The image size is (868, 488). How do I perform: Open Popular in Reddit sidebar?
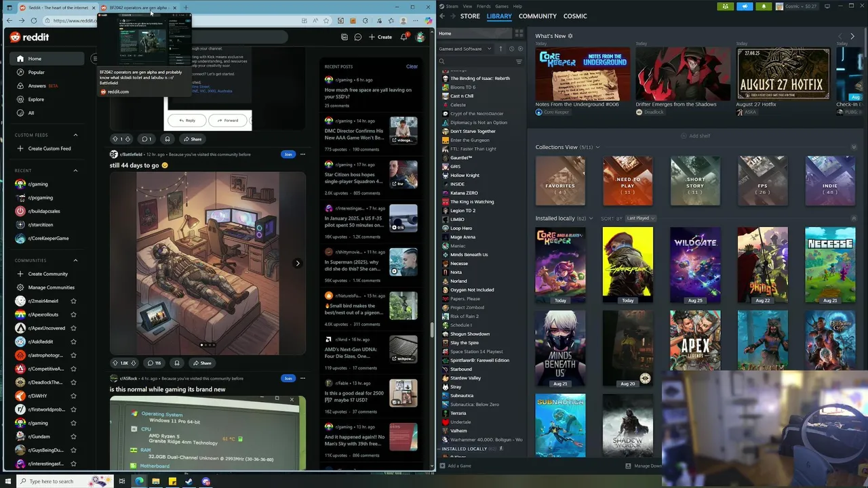point(36,73)
